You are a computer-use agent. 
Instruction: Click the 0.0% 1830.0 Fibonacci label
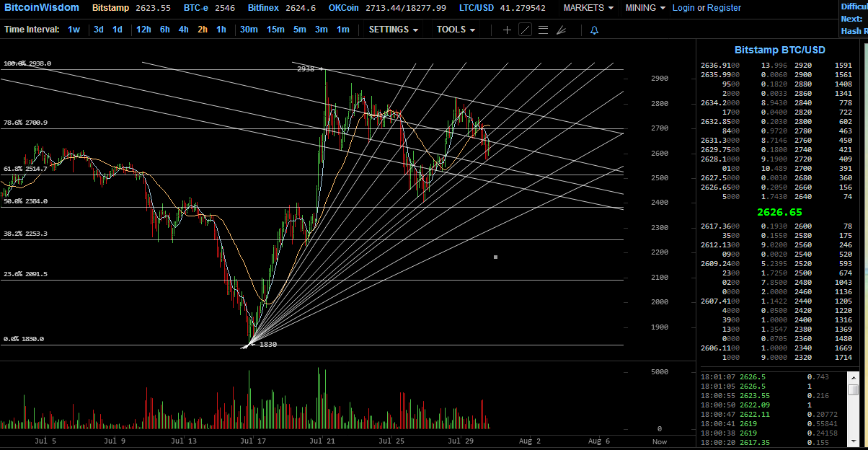[23, 339]
